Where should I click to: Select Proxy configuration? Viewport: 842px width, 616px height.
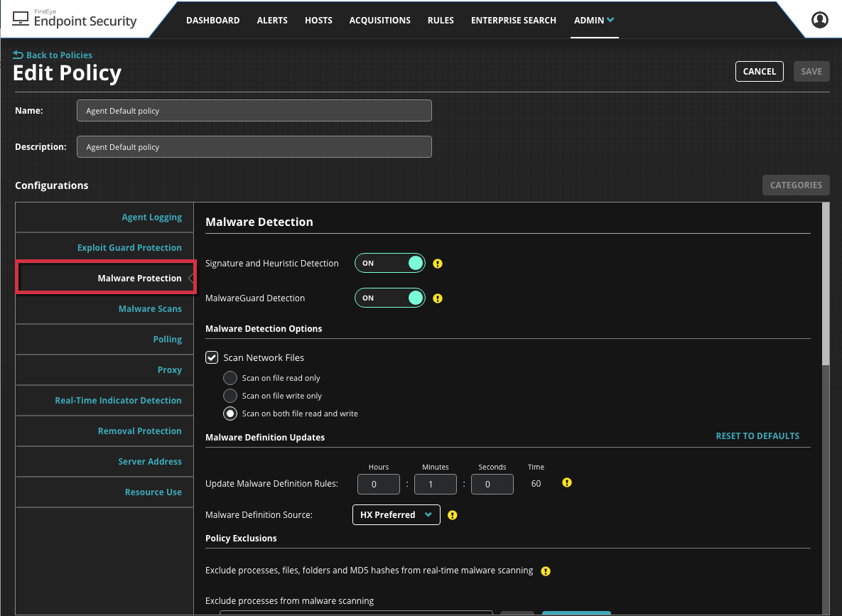pyautogui.click(x=104, y=370)
